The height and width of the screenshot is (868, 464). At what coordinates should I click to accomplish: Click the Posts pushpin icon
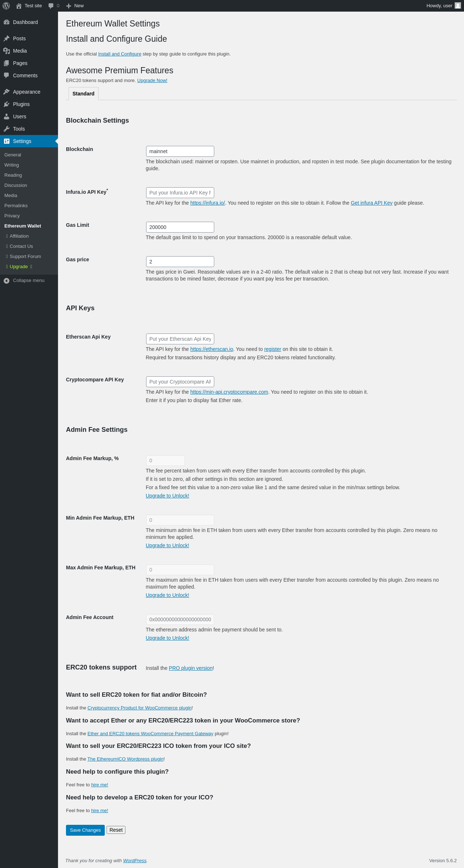click(7, 38)
